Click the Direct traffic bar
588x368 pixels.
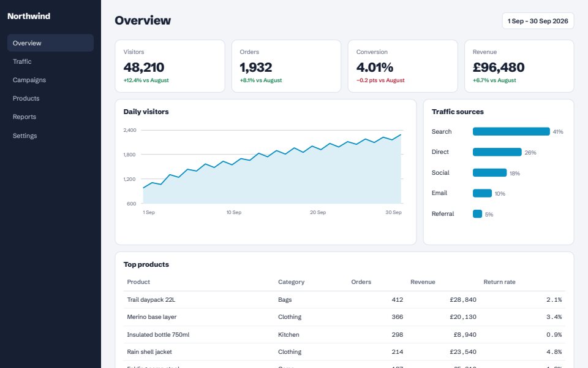pos(497,152)
